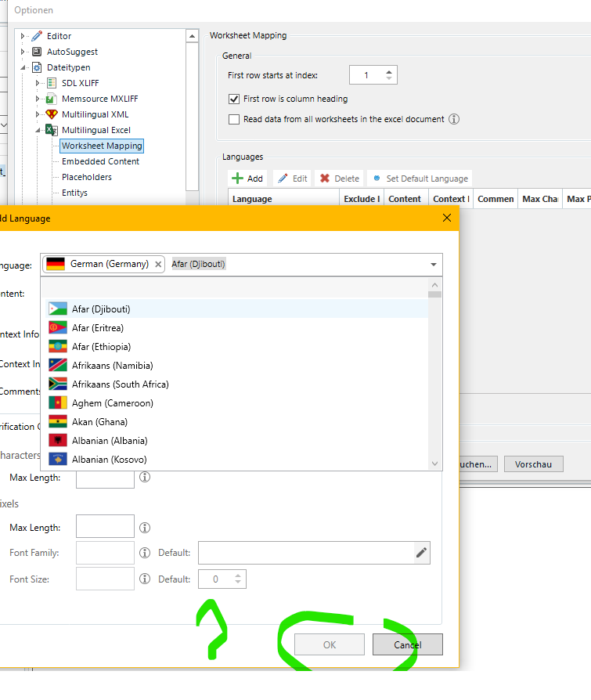Select the Dateitypen gear file icon
591x700 pixels.
pyautogui.click(x=37, y=67)
